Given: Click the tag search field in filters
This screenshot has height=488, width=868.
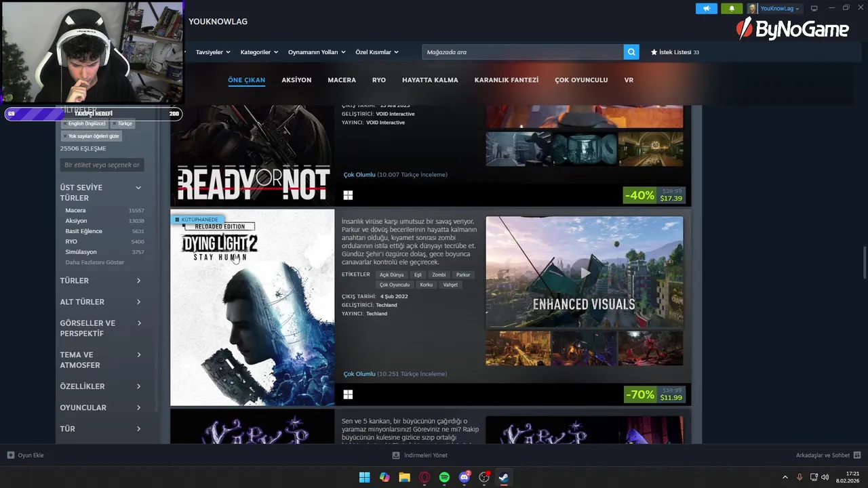Looking at the screenshot, I should point(102,165).
